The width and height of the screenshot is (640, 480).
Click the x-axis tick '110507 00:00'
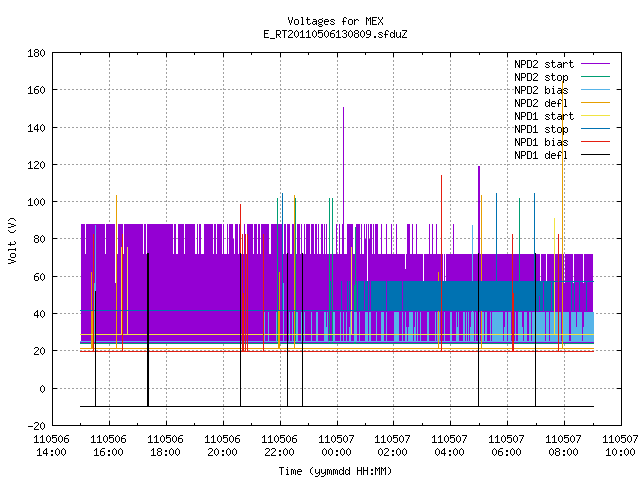336,446
